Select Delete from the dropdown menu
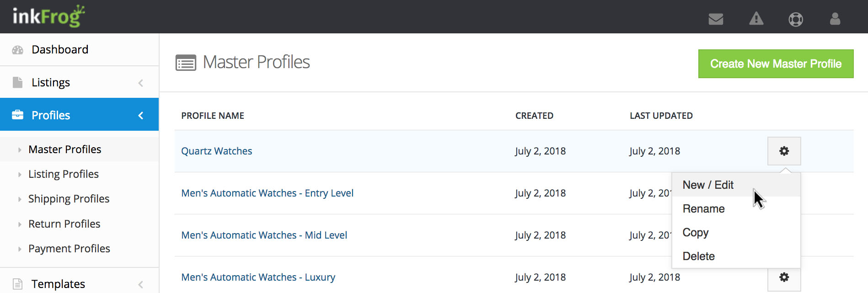This screenshot has height=293, width=868. [698, 256]
